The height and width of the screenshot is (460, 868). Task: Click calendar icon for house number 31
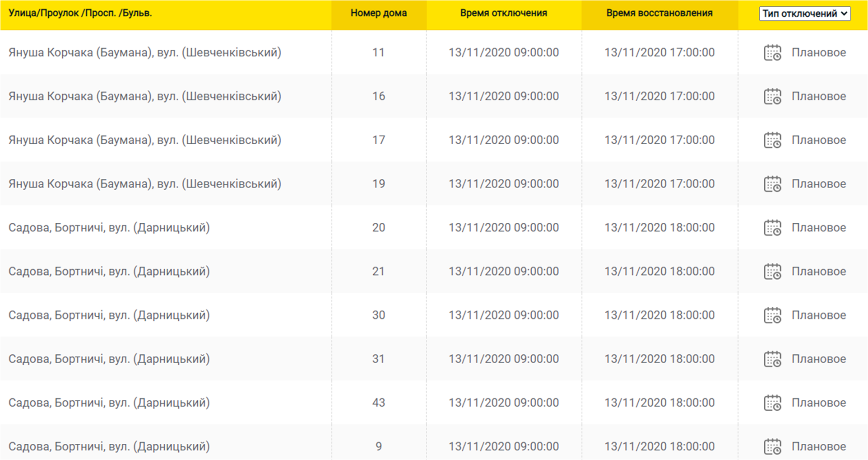click(x=772, y=360)
